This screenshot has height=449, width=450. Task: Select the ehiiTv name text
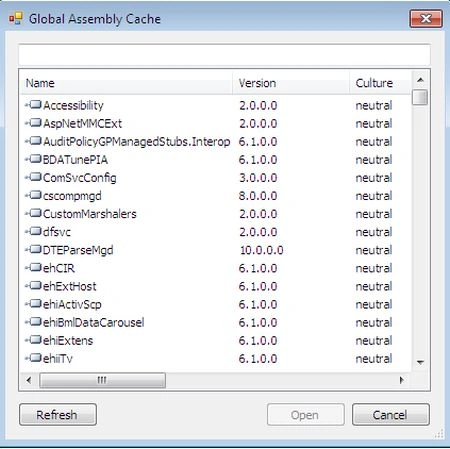(x=58, y=359)
